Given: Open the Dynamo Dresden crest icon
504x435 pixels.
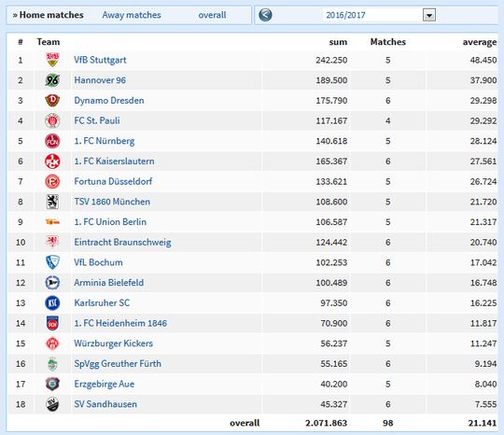Looking at the screenshot, I should [x=52, y=100].
